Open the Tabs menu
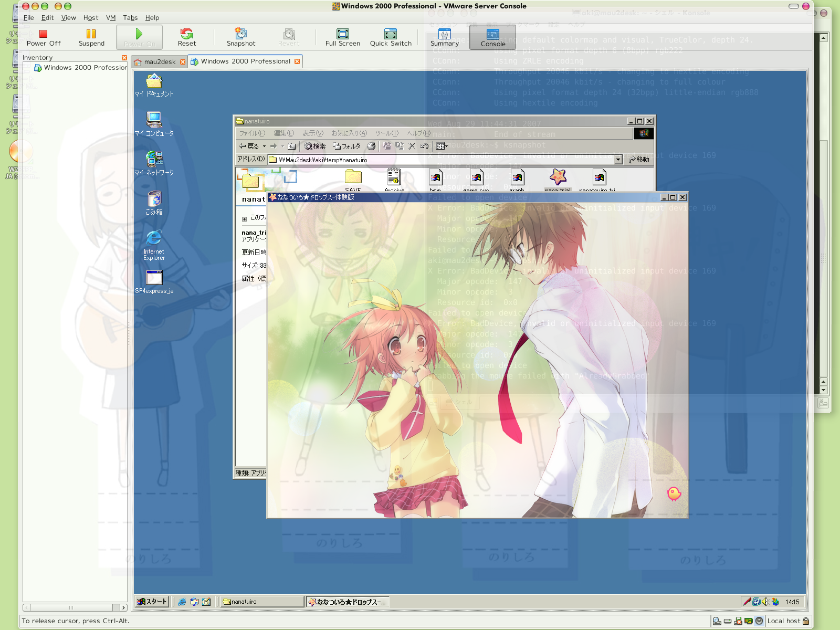The image size is (840, 630). (130, 18)
